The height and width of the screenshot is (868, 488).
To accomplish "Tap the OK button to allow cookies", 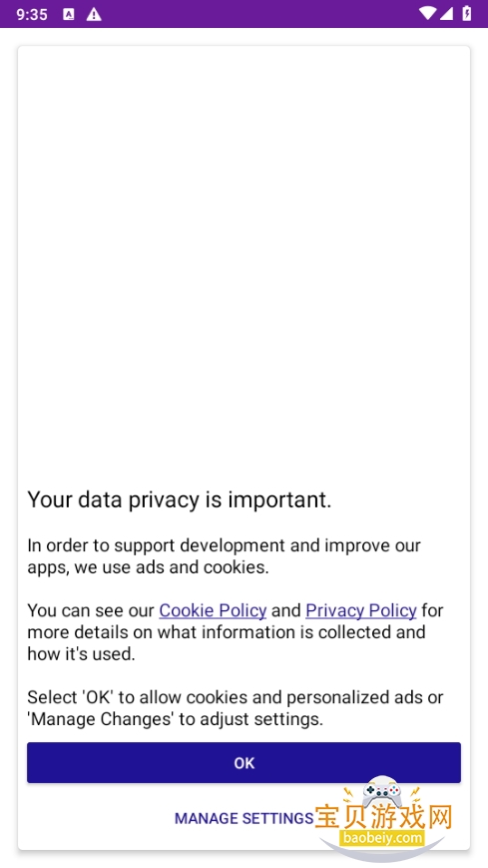I will (x=244, y=763).
